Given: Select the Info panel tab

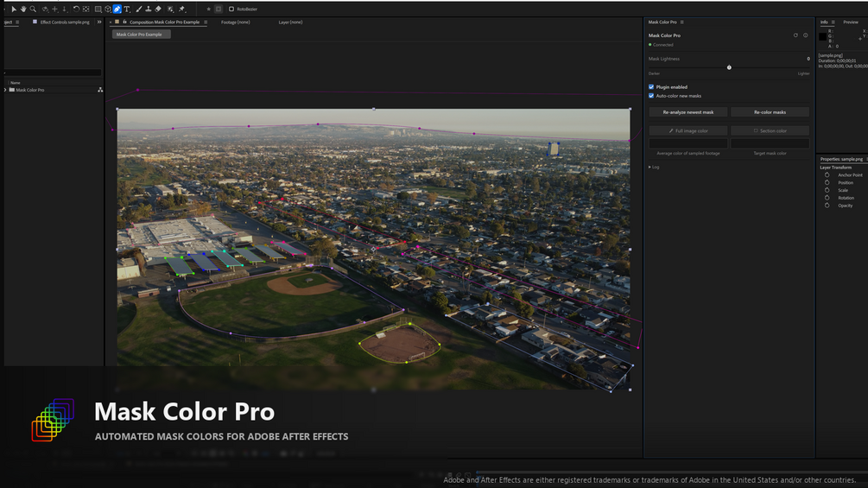Looking at the screenshot, I should pyautogui.click(x=824, y=22).
